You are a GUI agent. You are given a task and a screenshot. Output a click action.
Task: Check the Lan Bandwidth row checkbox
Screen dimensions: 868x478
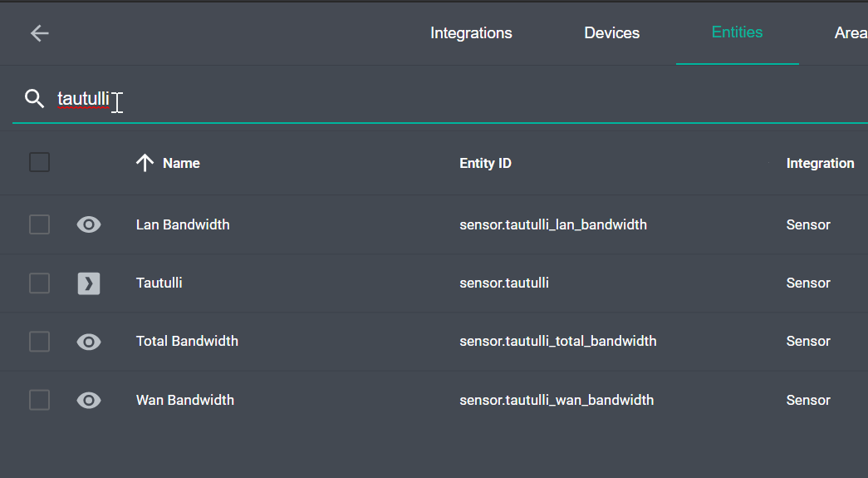coord(39,224)
